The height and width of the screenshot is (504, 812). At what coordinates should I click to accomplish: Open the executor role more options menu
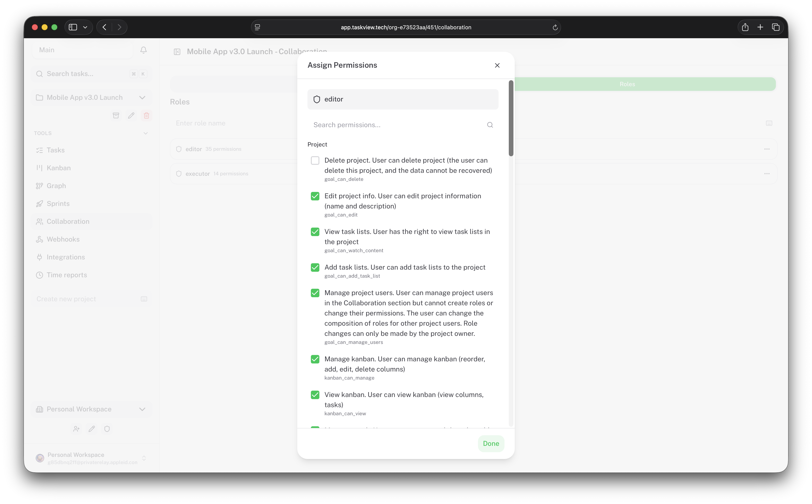pos(767,174)
